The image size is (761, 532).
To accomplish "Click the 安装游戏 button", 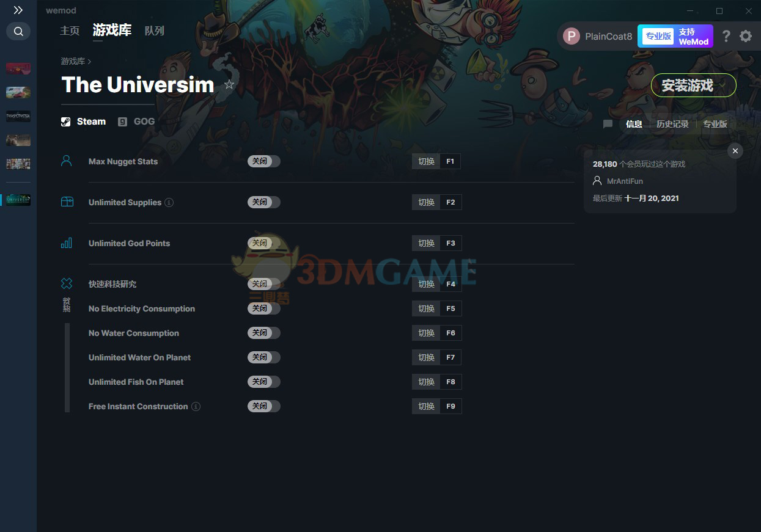I will 694,86.
